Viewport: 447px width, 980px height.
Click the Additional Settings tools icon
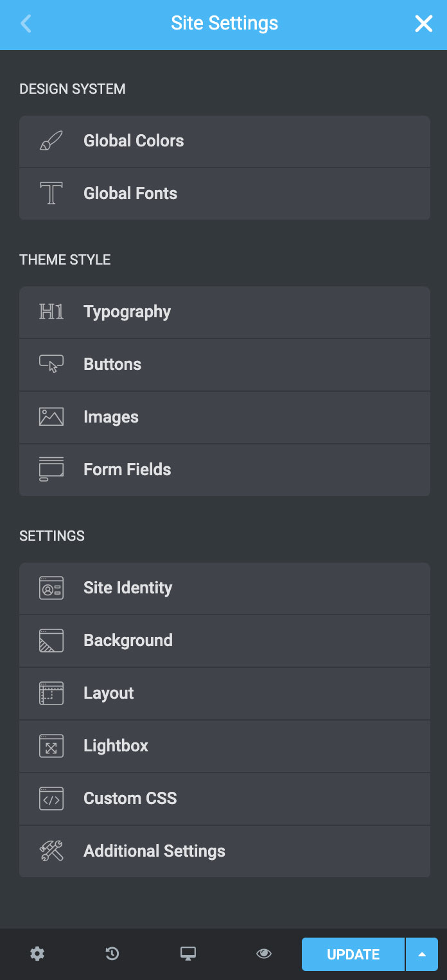pos(51,851)
